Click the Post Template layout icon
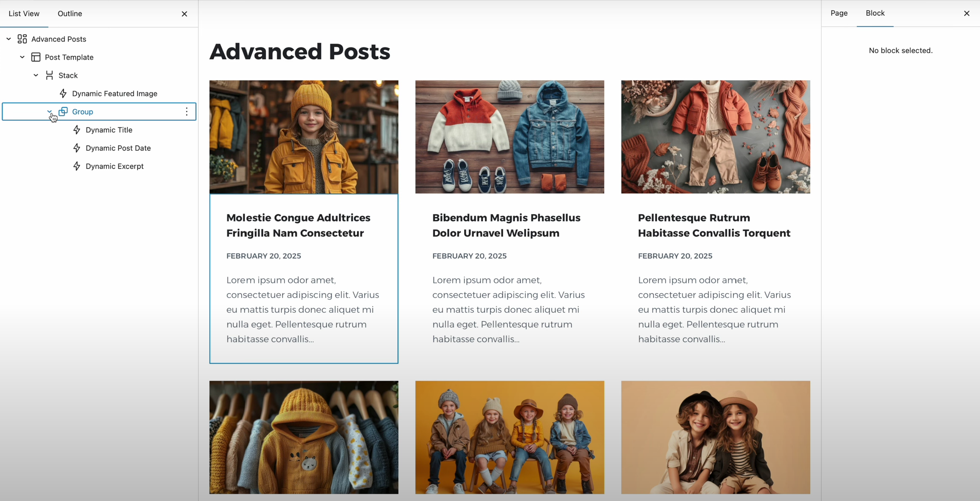This screenshot has width=980, height=501. pos(36,57)
